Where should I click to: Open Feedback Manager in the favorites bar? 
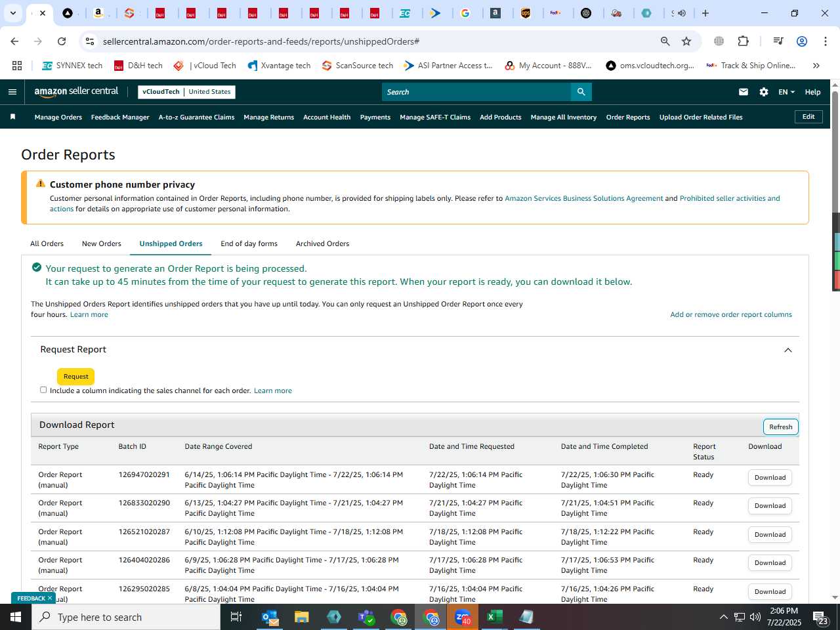pyautogui.click(x=120, y=117)
